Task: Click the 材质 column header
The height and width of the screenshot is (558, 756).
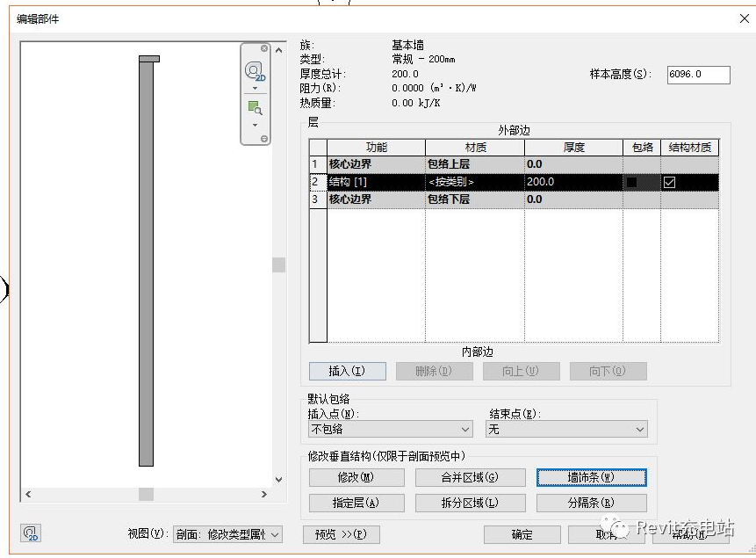Action: point(475,148)
